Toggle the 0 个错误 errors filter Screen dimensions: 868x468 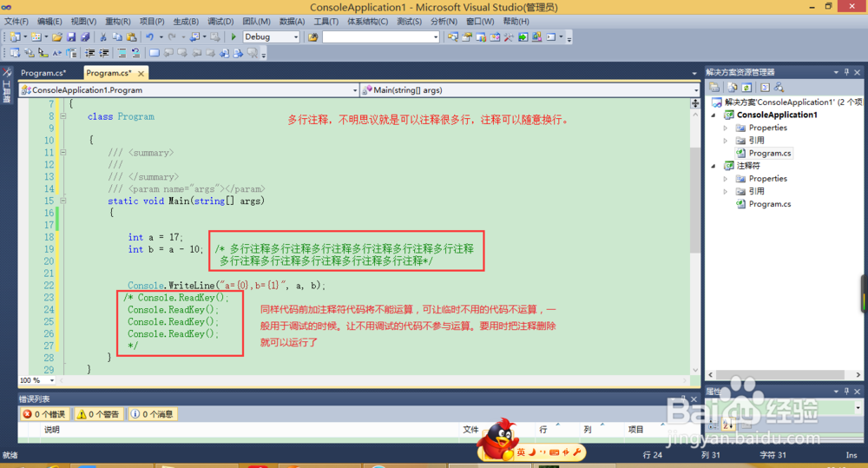click(44, 414)
